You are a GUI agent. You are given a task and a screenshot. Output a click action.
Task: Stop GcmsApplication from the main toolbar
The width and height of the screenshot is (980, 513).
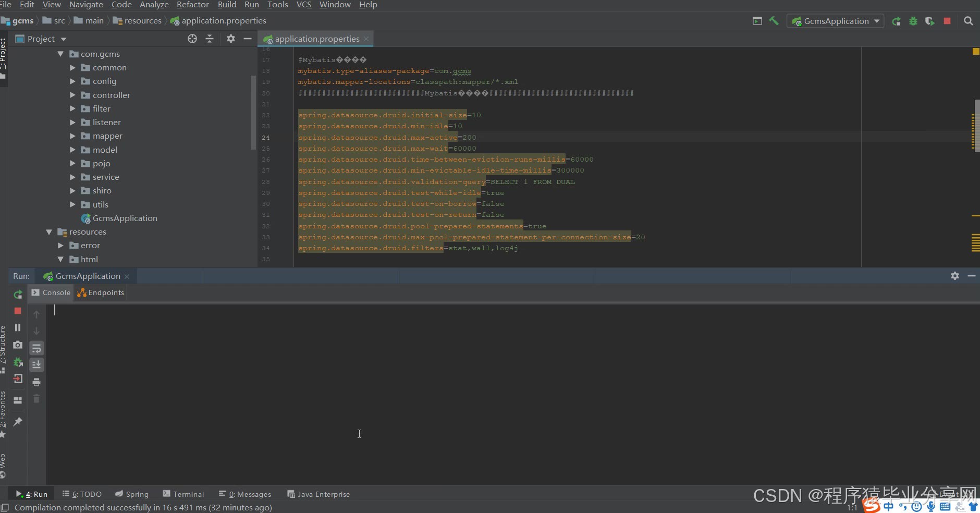click(947, 21)
